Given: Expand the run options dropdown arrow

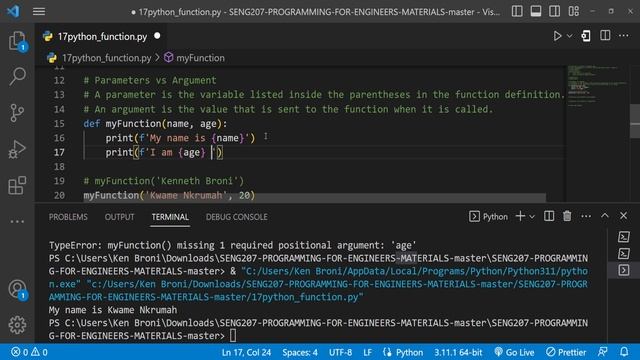Looking at the screenshot, I should pyautogui.click(x=569, y=36).
